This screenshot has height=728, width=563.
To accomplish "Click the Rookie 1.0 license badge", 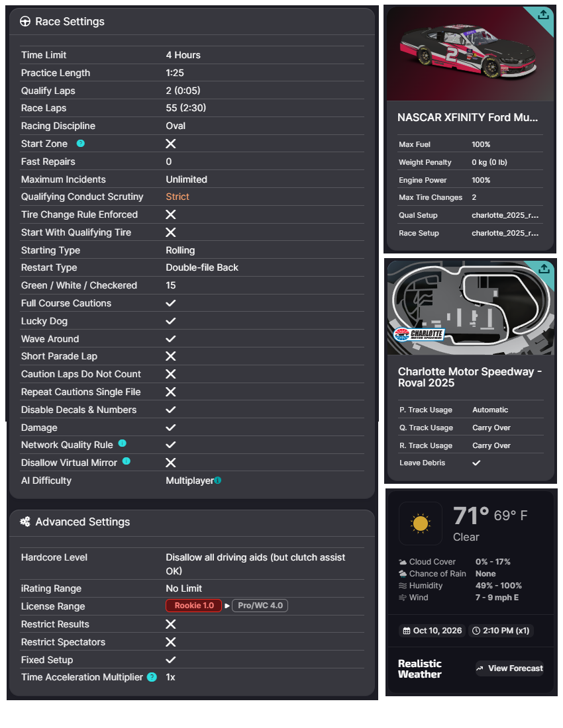I will click(193, 606).
